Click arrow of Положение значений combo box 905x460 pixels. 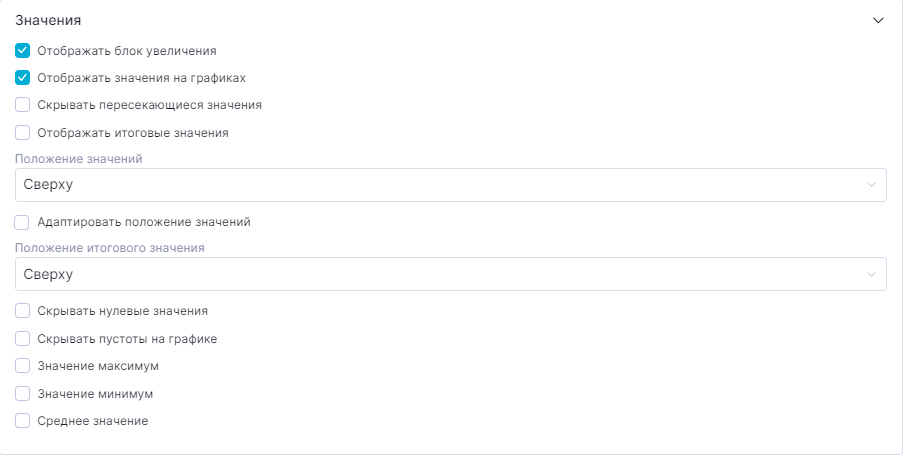tap(871, 185)
